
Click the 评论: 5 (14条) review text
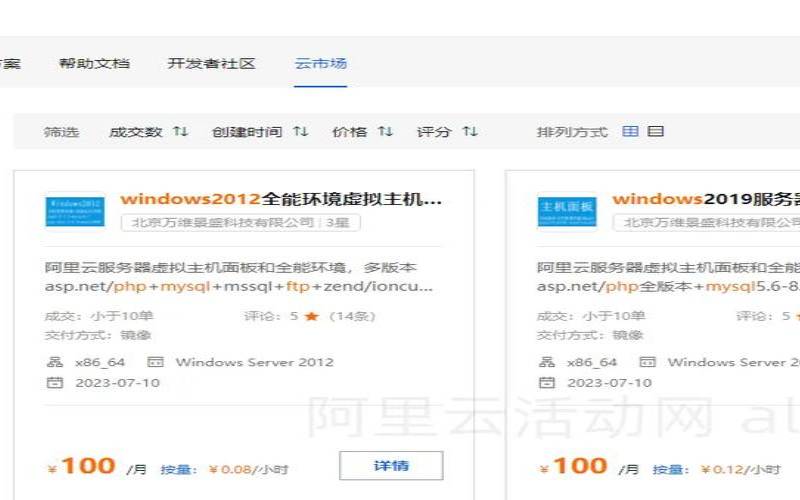tap(310, 316)
